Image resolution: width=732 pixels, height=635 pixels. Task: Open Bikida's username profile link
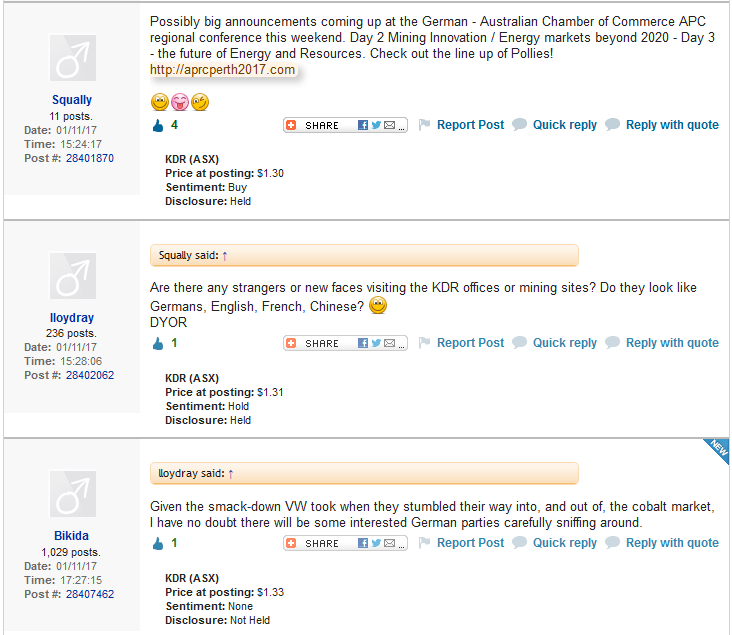click(72, 536)
